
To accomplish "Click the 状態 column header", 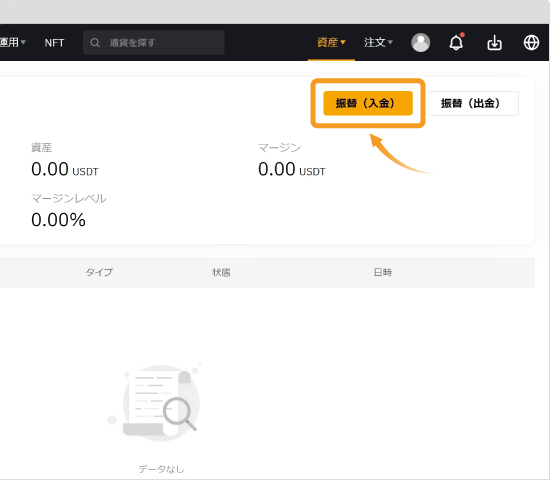I will (x=221, y=272).
